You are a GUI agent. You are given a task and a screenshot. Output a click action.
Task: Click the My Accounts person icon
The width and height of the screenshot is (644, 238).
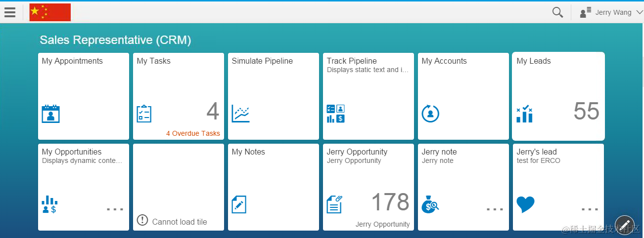(x=430, y=114)
